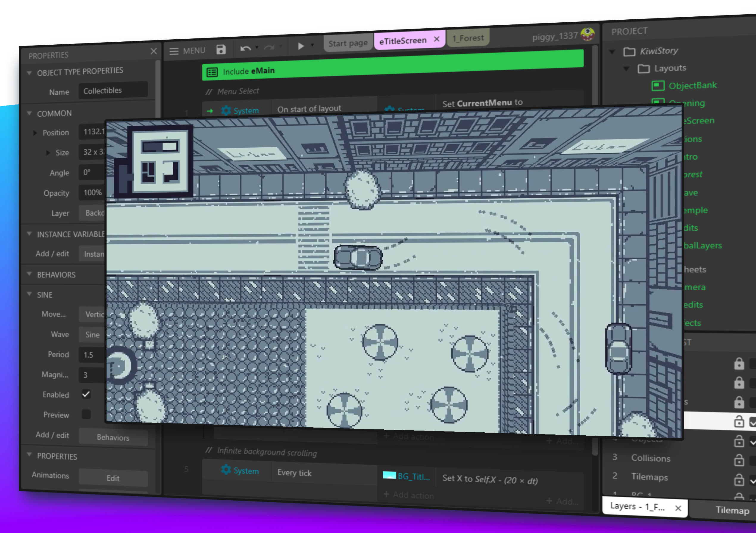Image resolution: width=756 pixels, height=533 pixels.
Task: Toggle the Sine Enabled checkbox
Action: point(86,394)
